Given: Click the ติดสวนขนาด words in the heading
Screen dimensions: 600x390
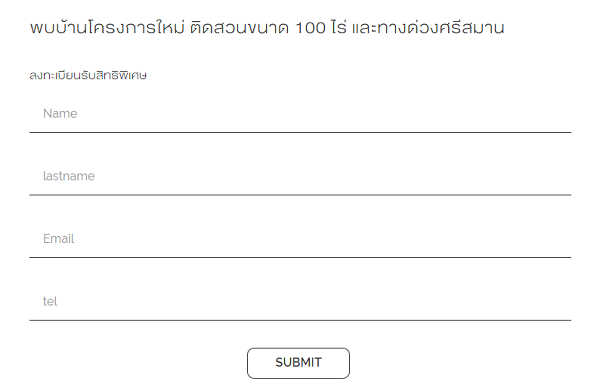Looking at the screenshot, I should [x=239, y=27].
